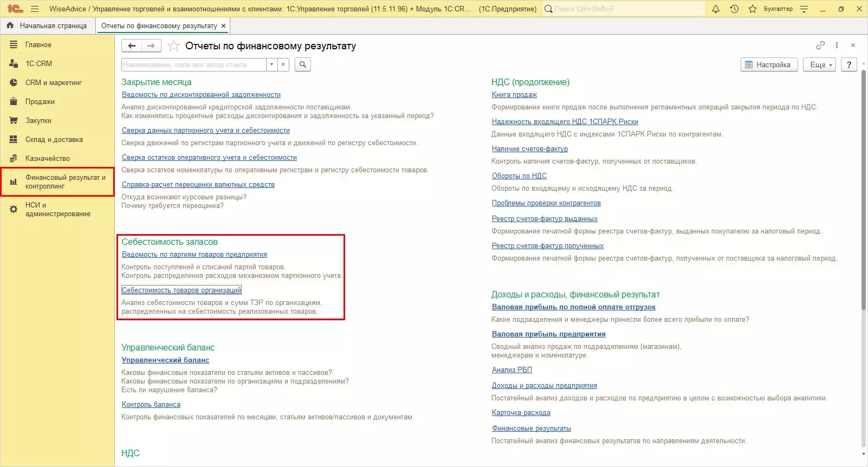Open Валовая прибыль по полной оплате отгрузок
The width and height of the screenshot is (868, 467).
pyautogui.click(x=574, y=307)
